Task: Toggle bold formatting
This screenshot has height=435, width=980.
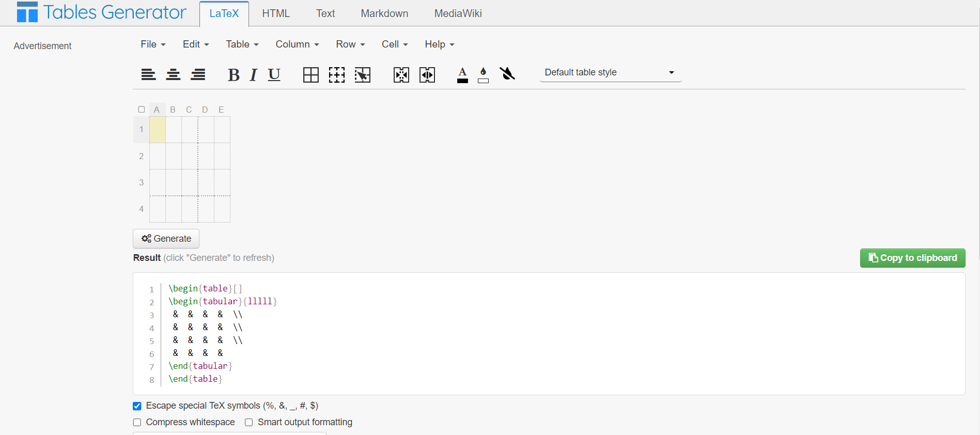Action: pos(234,75)
